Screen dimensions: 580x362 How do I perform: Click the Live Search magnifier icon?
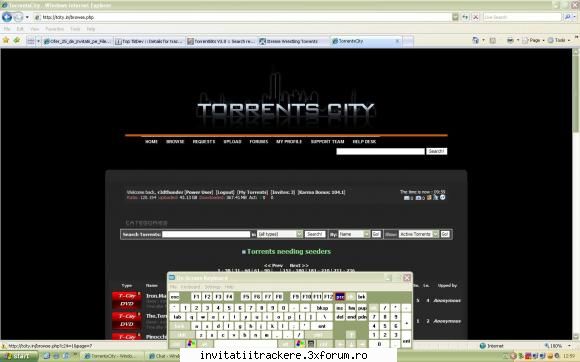coord(567,17)
